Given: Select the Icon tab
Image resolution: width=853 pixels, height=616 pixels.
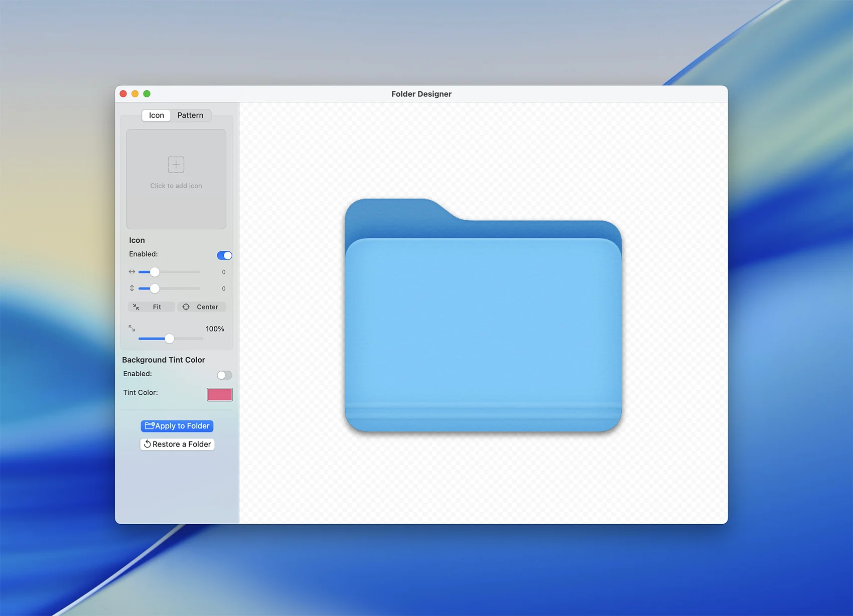Looking at the screenshot, I should (x=157, y=115).
